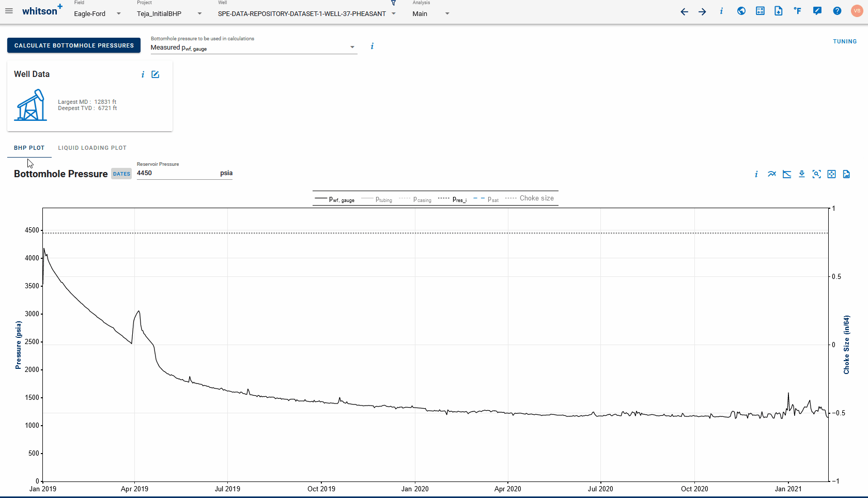Viewport: 868px width, 498px height.
Task: Click the file download icon in header
Action: pos(779,11)
